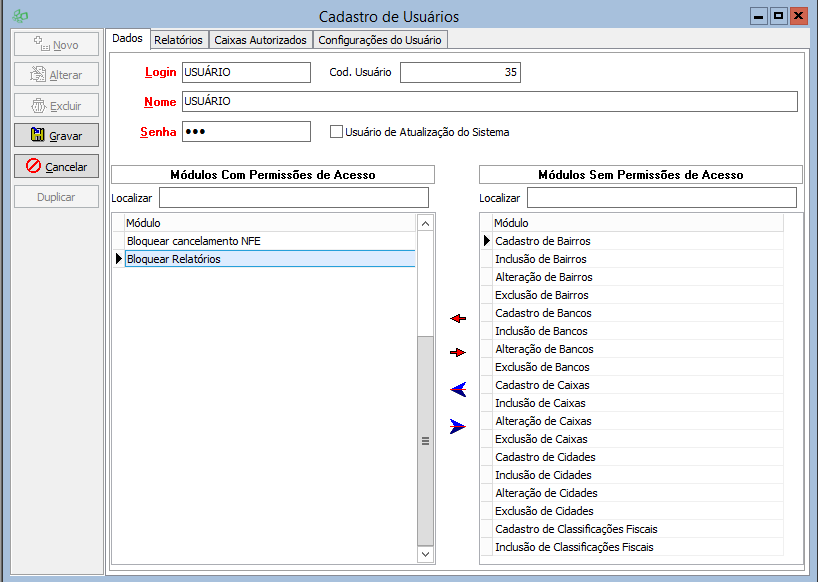Image resolution: width=818 pixels, height=582 pixels.
Task: Close the Cadastro de Usuários window
Action: pos(798,16)
